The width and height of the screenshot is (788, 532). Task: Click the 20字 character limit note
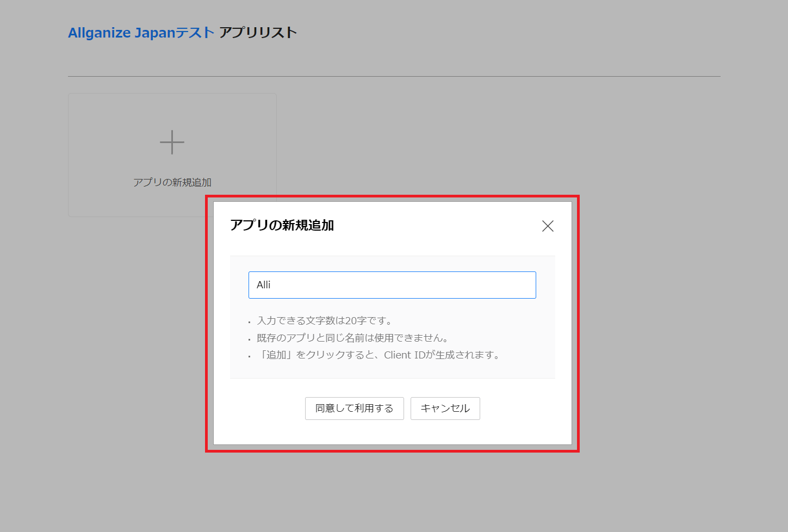tap(325, 321)
